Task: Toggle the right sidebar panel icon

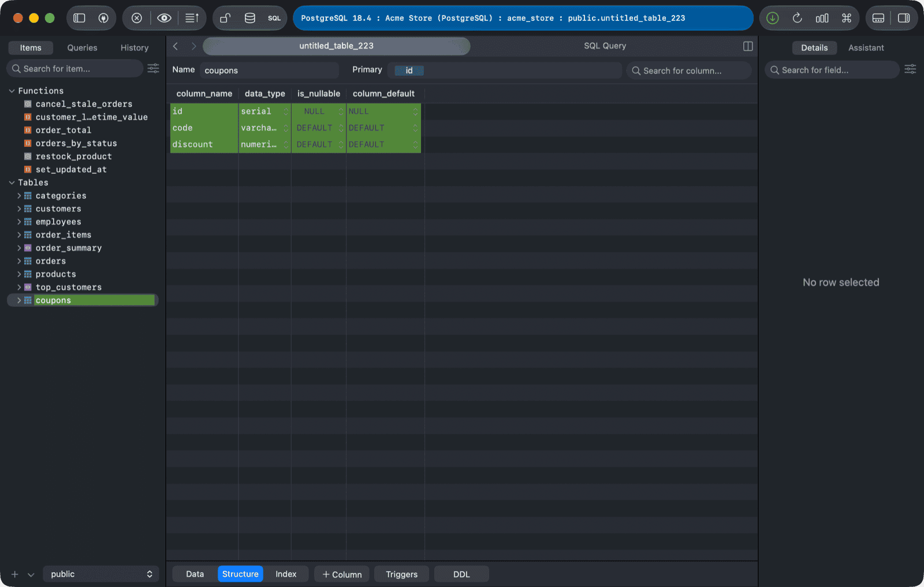Action: pyautogui.click(x=904, y=18)
